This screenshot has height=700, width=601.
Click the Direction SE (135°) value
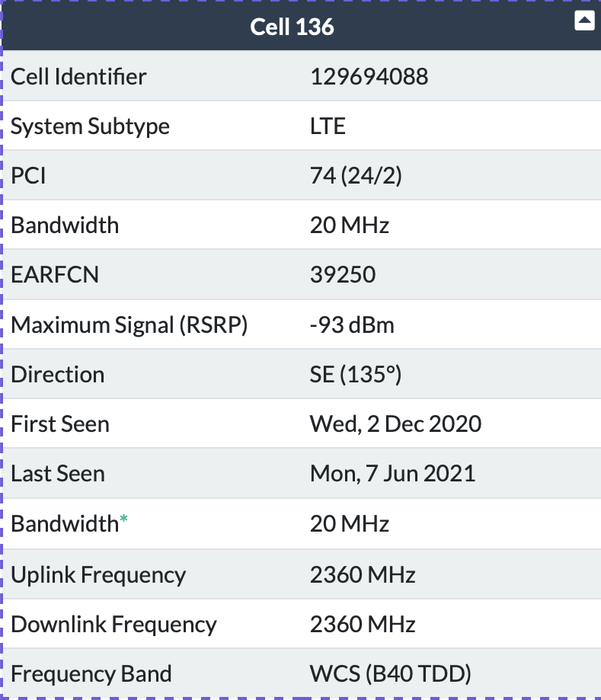(356, 374)
